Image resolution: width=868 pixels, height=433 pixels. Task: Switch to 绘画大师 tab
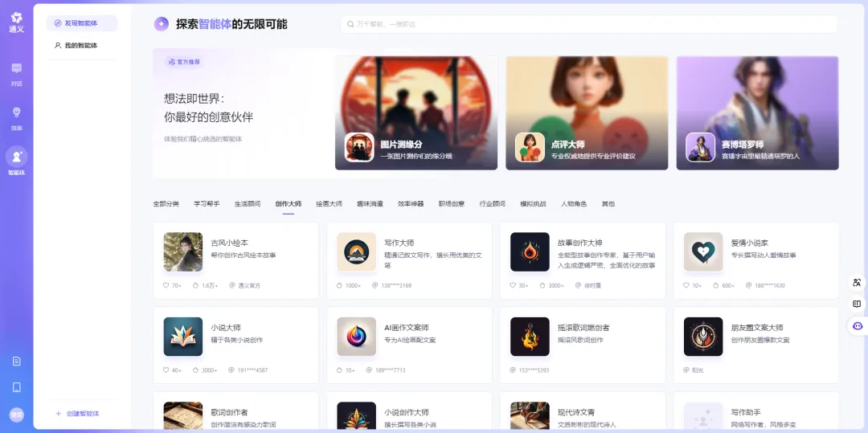pyautogui.click(x=329, y=204)
